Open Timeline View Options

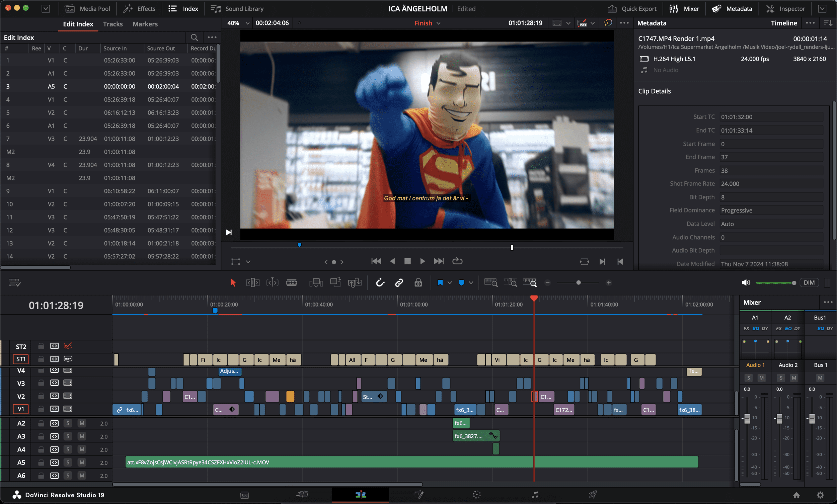tap(14, 282)
